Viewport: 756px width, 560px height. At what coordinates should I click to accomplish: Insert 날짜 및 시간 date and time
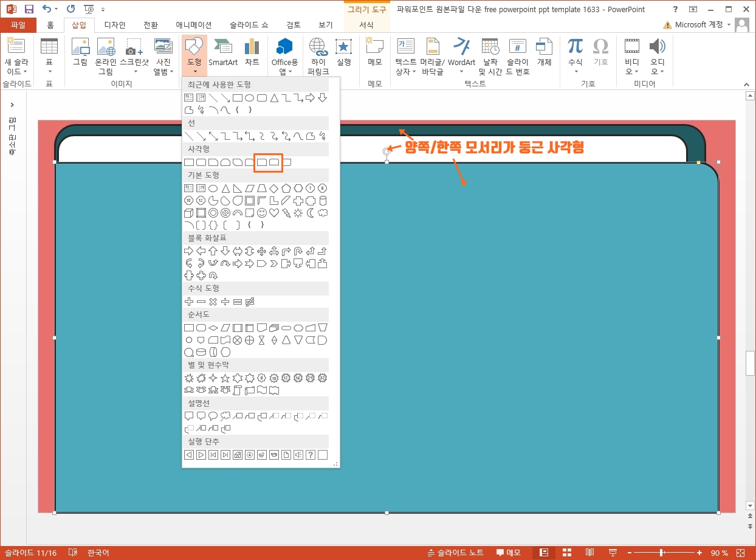point(490,56)
